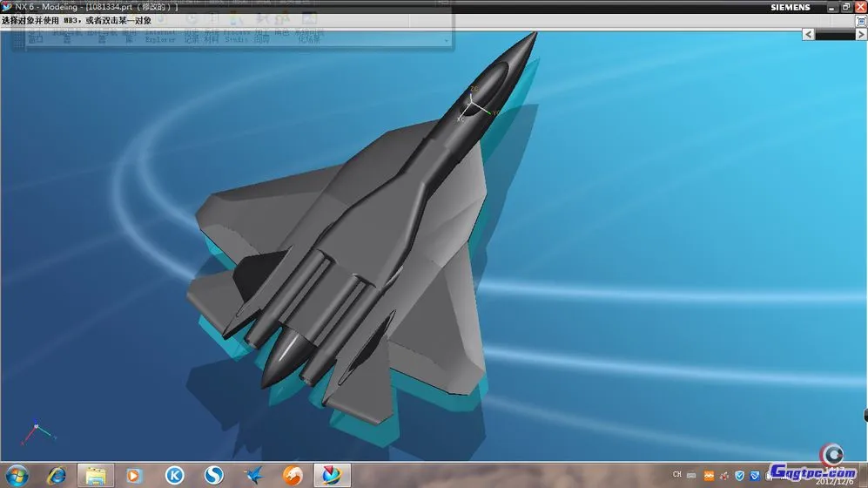Click the blue shield tray icon

coord(740,475)
